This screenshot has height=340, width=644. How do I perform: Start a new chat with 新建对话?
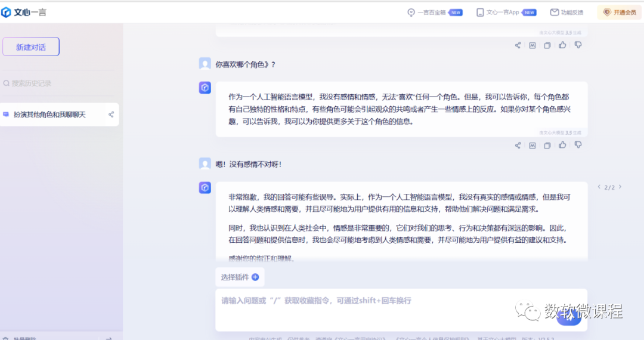pos(31,47)
